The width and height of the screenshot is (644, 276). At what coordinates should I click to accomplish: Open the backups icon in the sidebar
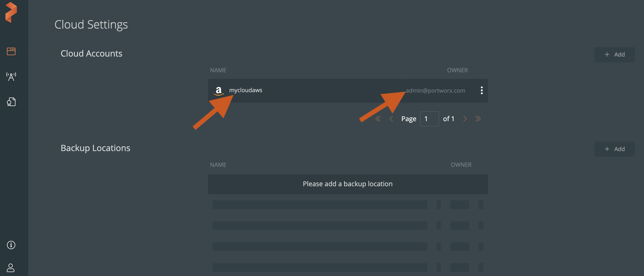tap(11, 102)
